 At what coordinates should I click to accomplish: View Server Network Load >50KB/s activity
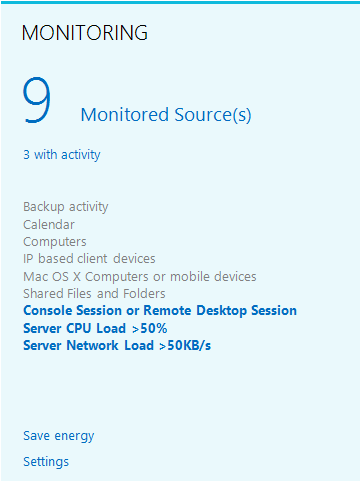[x=117, y=345]
